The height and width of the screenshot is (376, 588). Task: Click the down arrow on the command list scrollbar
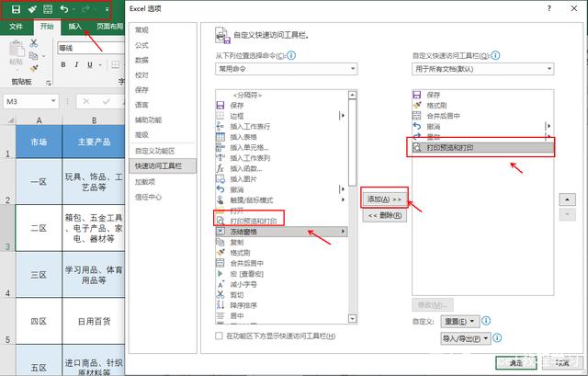click(352, 319)
